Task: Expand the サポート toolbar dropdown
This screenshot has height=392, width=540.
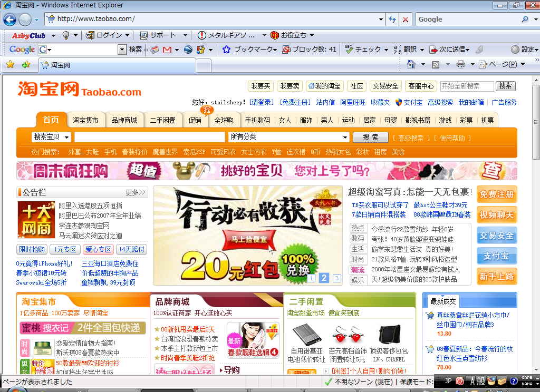Action: click(185, 35)
